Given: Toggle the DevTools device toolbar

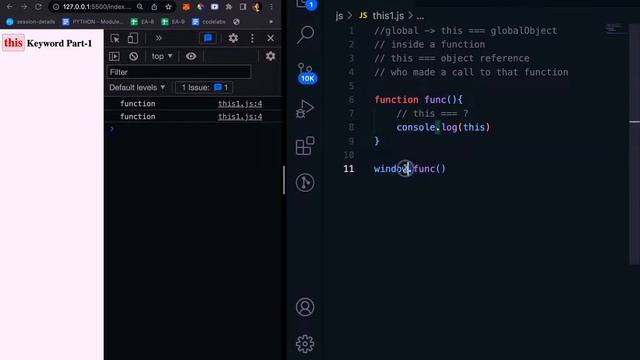Looking at the screenshot, I should pyautogui.click(x=132, y=38).
